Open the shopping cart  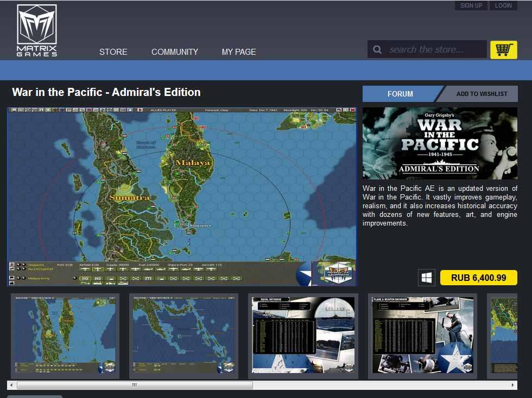[x=504, y=50]
